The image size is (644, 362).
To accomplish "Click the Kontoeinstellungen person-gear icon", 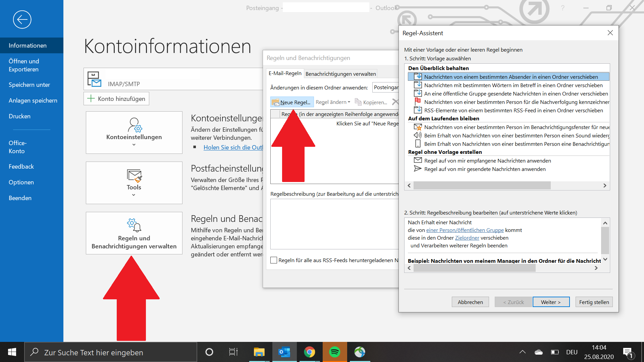I will tap(135, 125).
